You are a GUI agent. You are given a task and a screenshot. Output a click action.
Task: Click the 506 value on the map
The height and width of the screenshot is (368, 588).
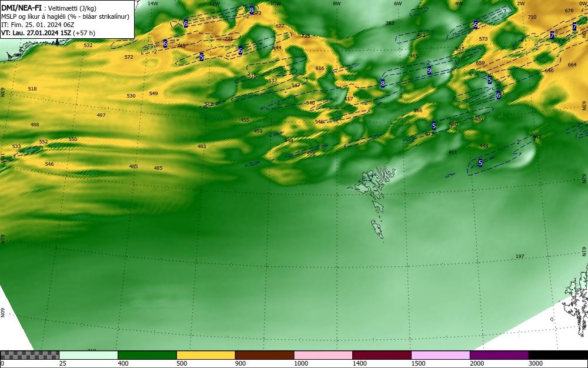(x=311, y=154)
